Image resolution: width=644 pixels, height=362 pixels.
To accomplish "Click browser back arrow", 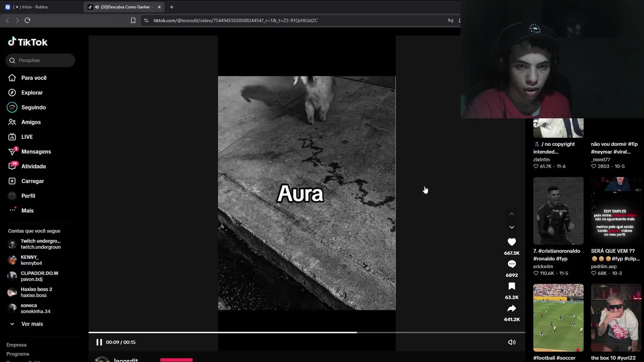I will tap(7, 21).
